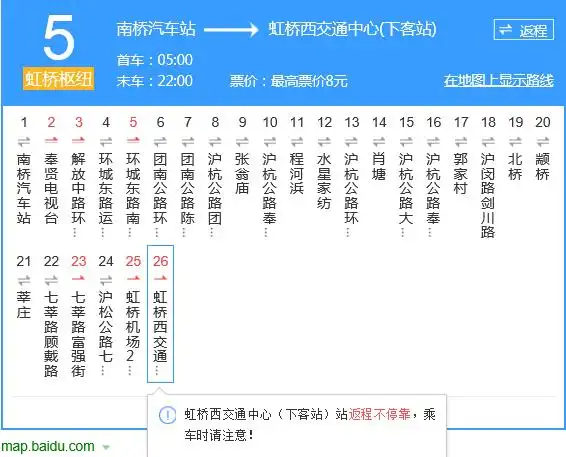
Task: Select stop 10 沪杭公路奉
Action: tap(270, 195)
